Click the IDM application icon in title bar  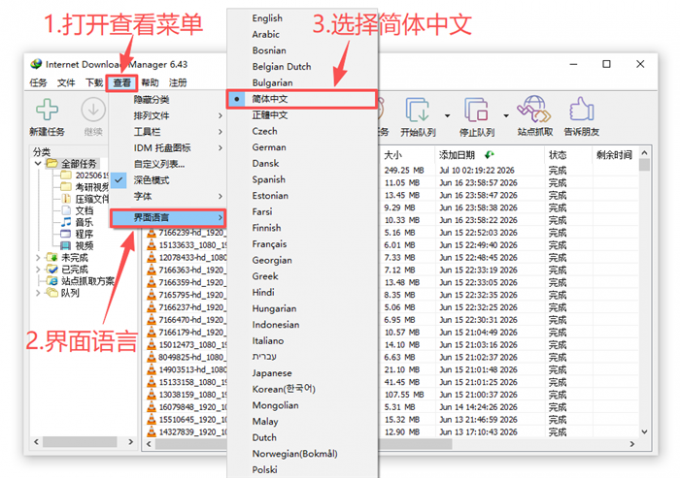36,64
